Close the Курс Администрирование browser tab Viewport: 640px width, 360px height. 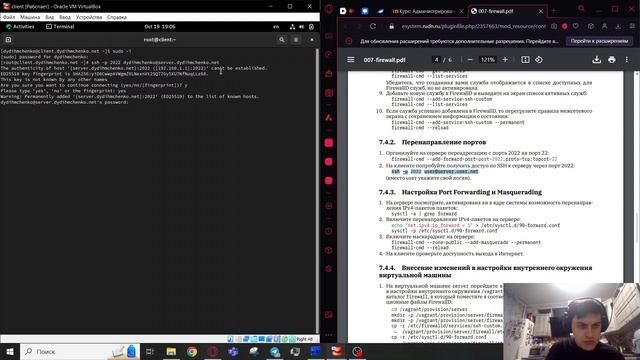coord(462,11)
